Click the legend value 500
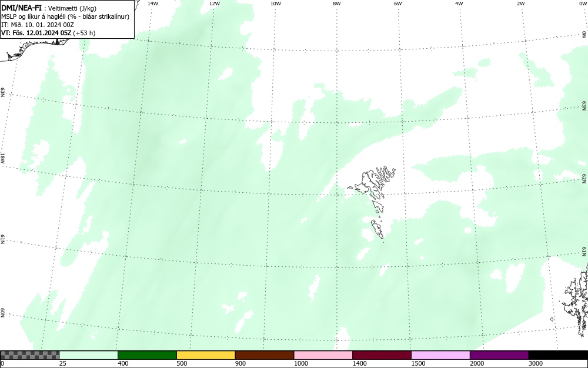Image resolution: width=588 pixels, height=368 pixels. [182, 363]
